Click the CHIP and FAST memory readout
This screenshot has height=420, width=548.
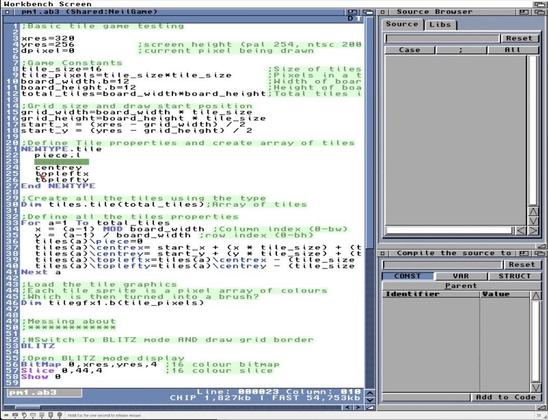tap(265, 398)
